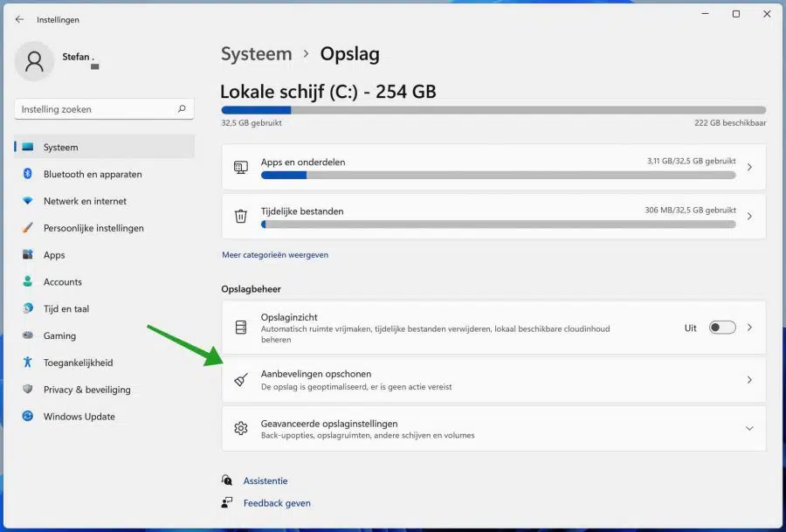Open Tijd en taal settings
Image resolution: width=786 pixels, height=532 pixels.
(x=104, y=308)
